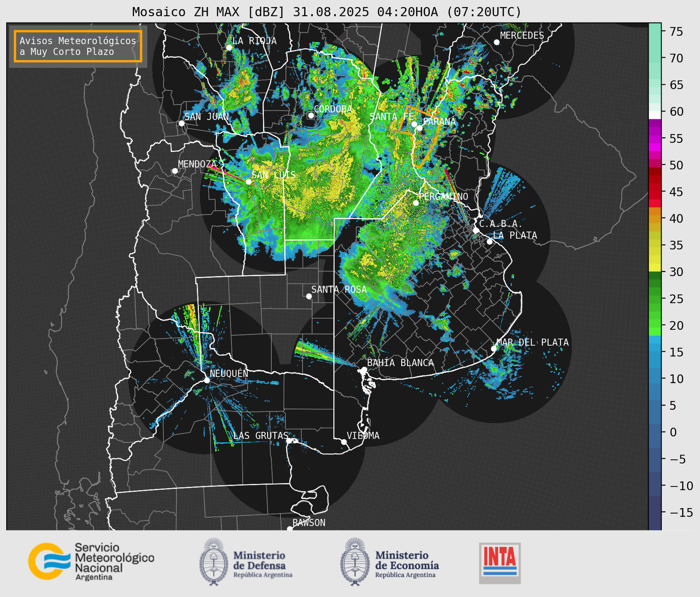Click the CÓRDOBA city marker dot
The width and height of the screenshot is (700, 597).
(x=311, y=115)
